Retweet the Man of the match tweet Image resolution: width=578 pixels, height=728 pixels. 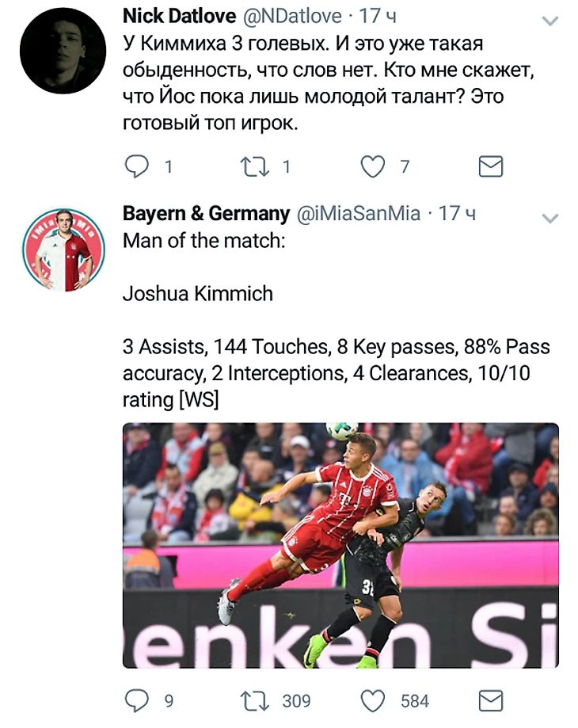click(x=255, y=700)
